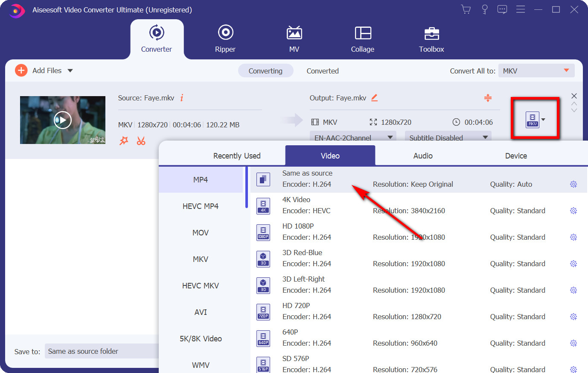Choose the 640P preset
This screenshot has width=588, height=373.
coord(419,338)
